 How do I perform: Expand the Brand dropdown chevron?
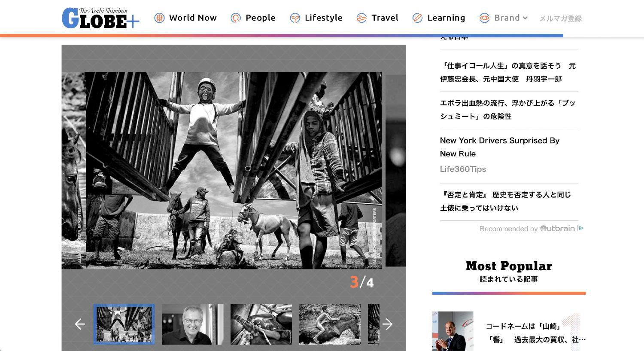coord(525,18)
